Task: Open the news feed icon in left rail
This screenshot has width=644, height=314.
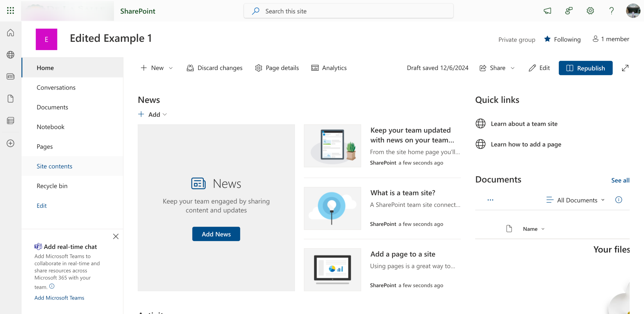Action: (10, 76)
